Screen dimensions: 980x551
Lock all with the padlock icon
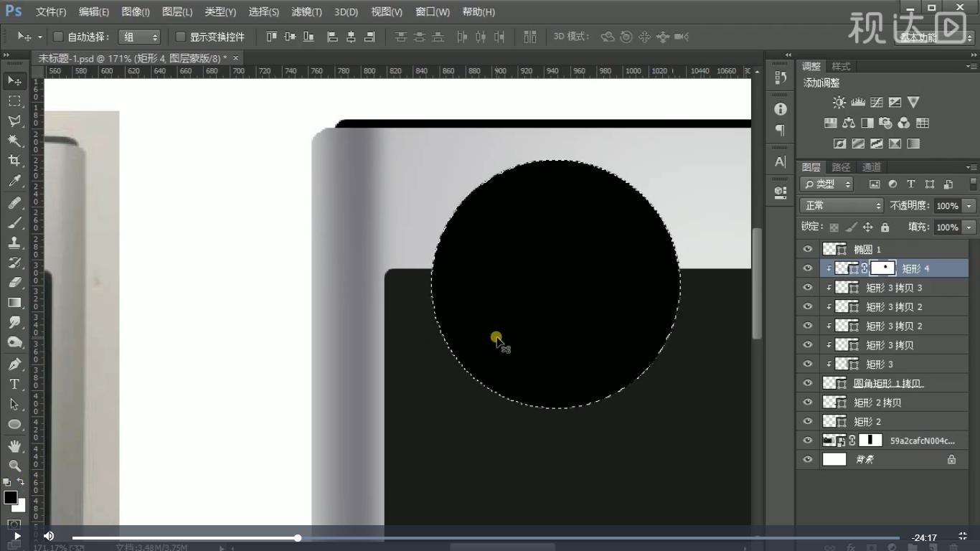pos(885,227)
